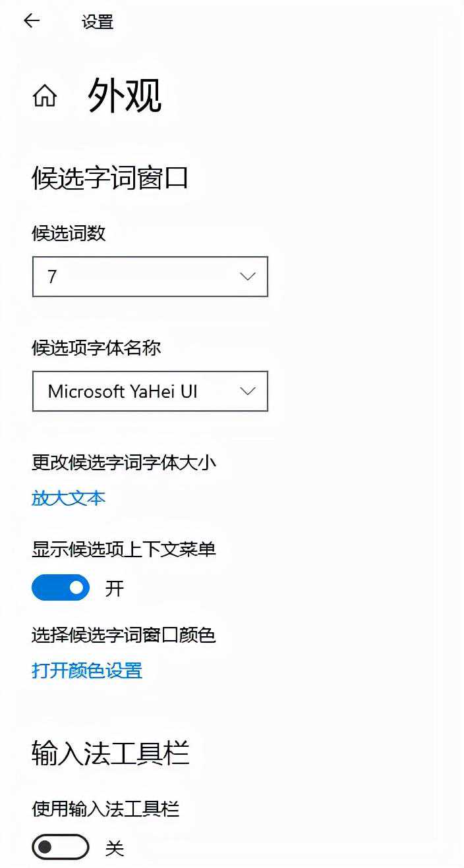Expand the 候选项字体名称 dropdown chevron
Viewport: 464px width, 868px height.
(248, 391)
